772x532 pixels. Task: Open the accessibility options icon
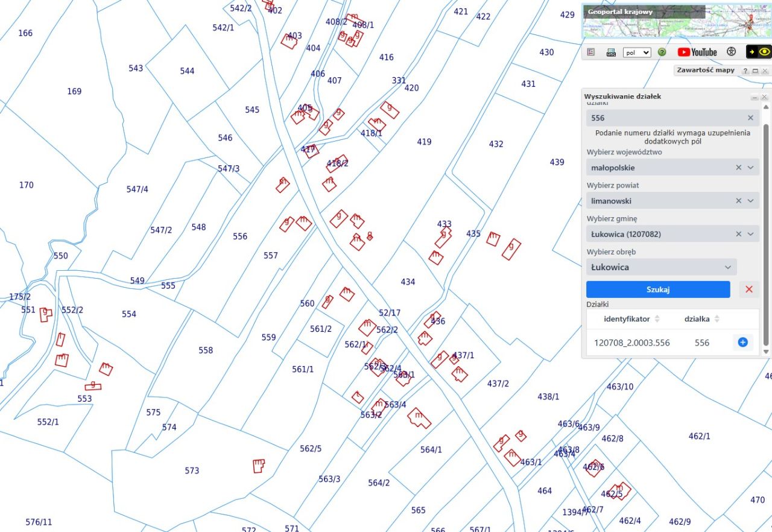point(732,52)
